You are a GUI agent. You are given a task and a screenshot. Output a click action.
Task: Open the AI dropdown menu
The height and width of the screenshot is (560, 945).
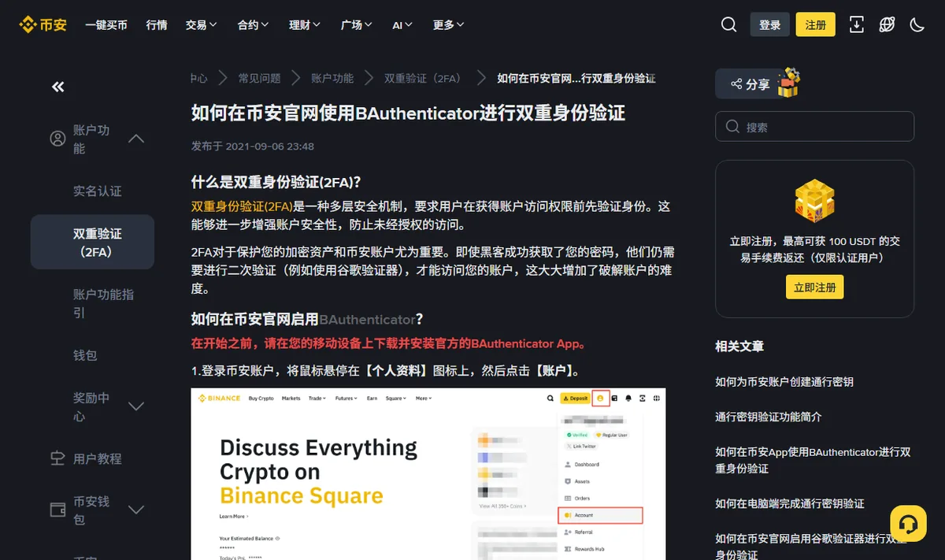tap(402, 25)
